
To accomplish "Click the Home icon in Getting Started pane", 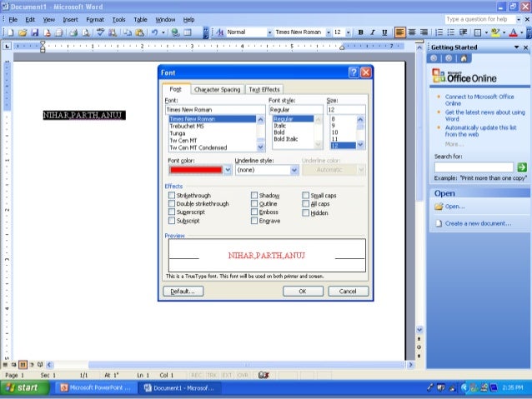I will click(464, 58).
